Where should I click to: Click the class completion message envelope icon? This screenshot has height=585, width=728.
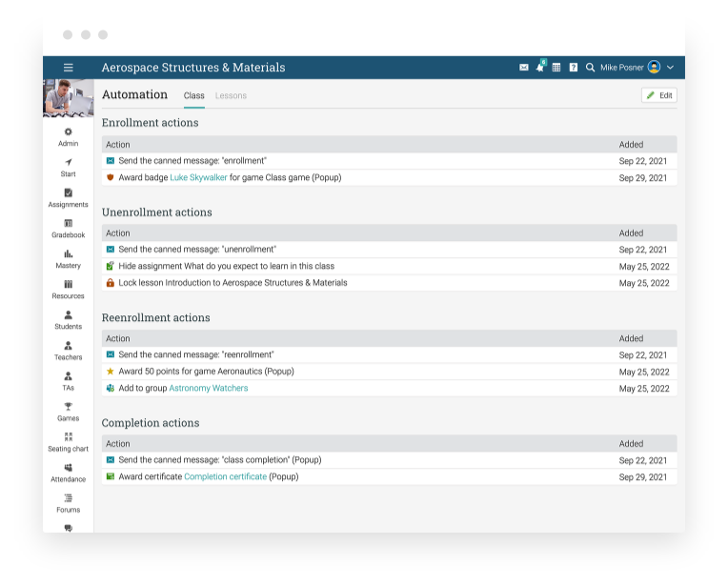click(110, 460)
